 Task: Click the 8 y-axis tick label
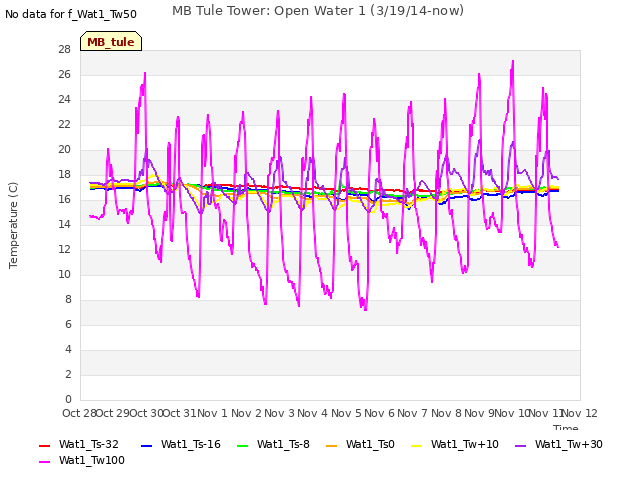(x=68, y=299)
